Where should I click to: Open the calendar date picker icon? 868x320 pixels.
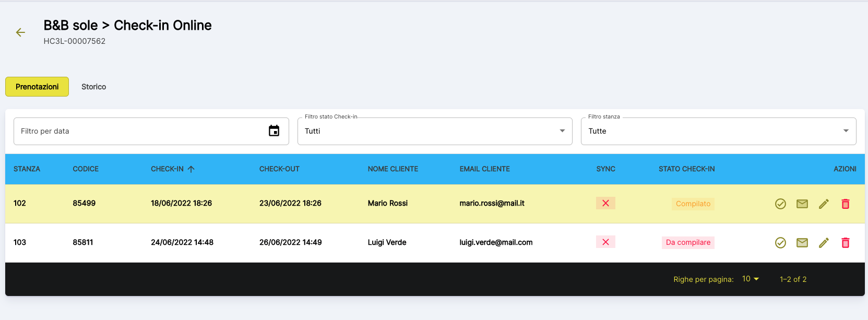click(274, 131)
